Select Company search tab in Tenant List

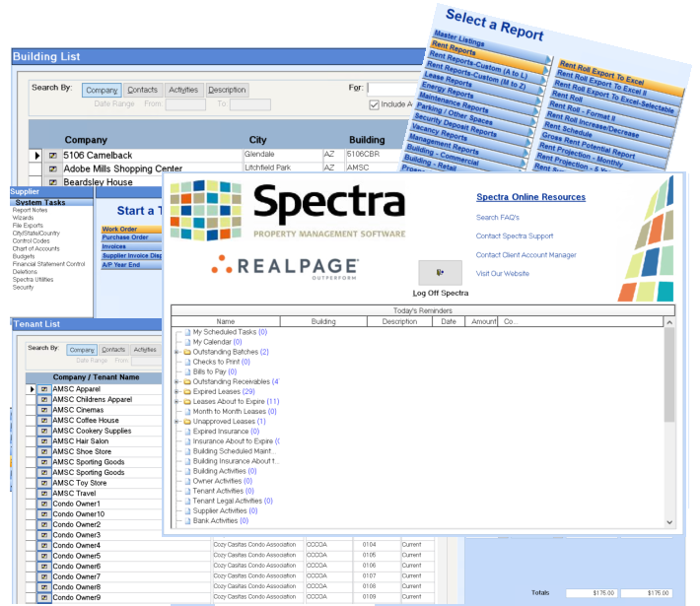[82, 350]
